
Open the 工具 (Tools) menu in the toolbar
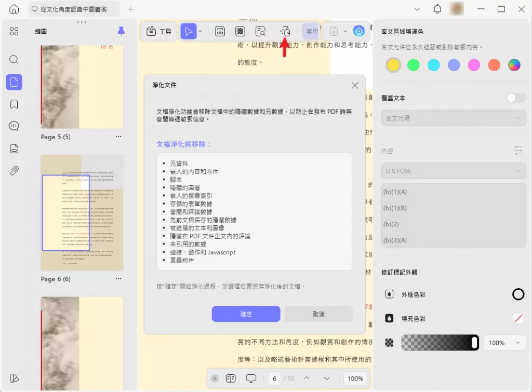pyautogui.click(x=158, y=31)
